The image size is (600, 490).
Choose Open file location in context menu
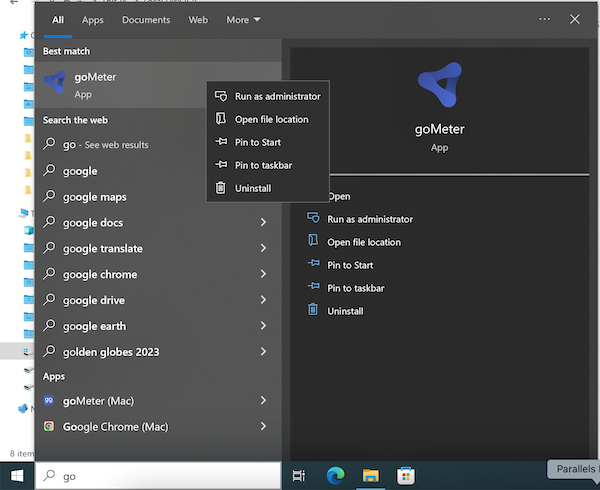pyautogui.click(x=268, y=119)
